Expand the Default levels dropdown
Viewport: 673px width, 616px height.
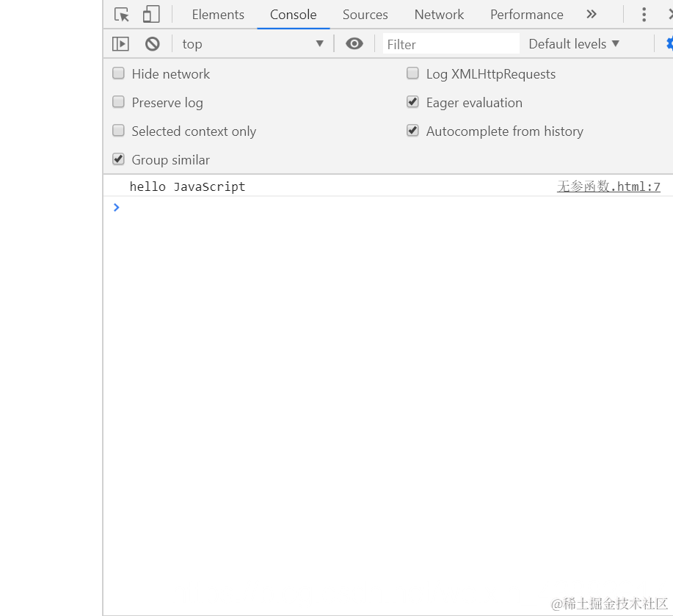[574, 44]
